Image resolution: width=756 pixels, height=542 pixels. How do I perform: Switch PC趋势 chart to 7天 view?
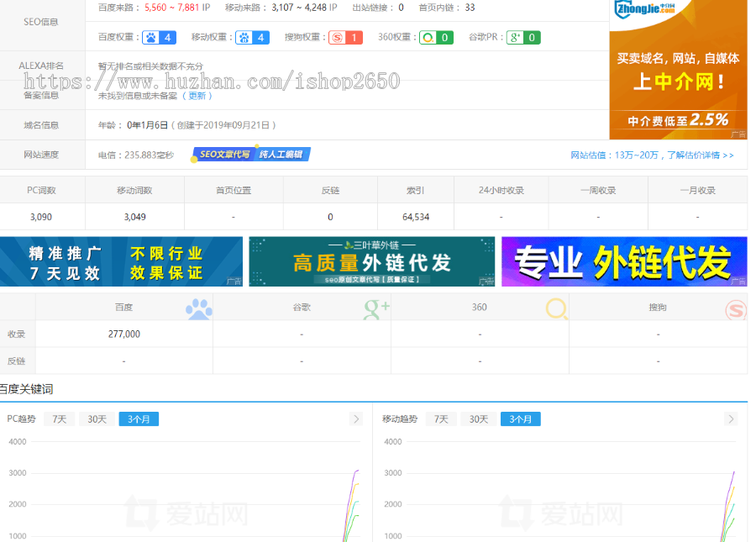coord(58,418)
